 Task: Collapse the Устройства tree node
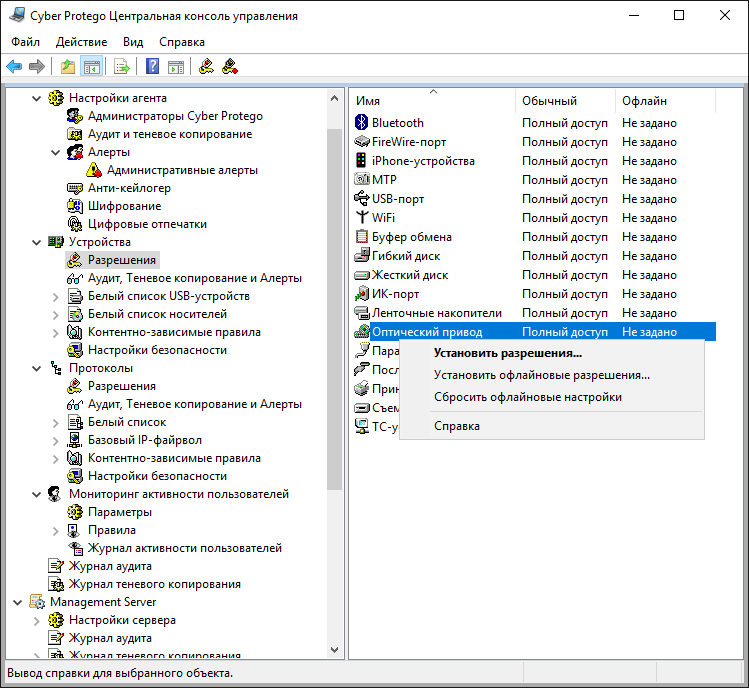coord(36,243)
